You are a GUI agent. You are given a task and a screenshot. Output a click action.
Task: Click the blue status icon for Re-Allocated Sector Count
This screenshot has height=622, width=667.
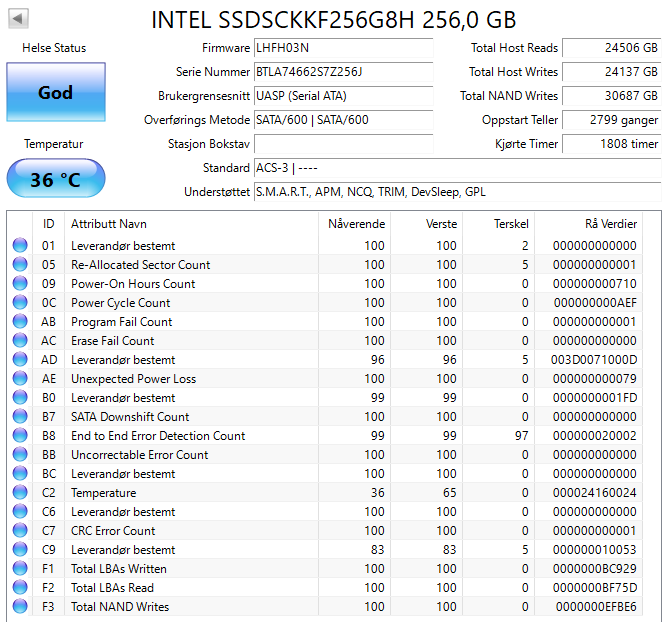pos(20,265)
